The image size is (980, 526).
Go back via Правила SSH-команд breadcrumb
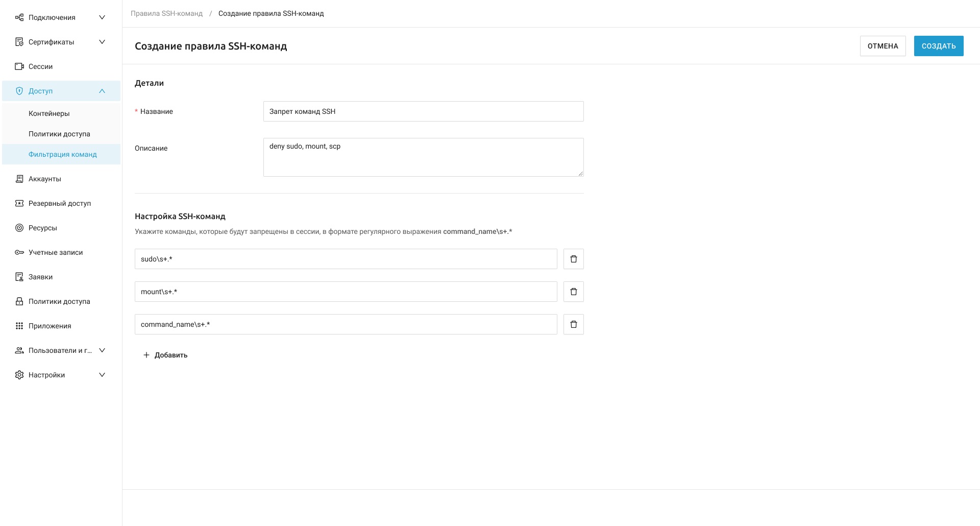166,13
